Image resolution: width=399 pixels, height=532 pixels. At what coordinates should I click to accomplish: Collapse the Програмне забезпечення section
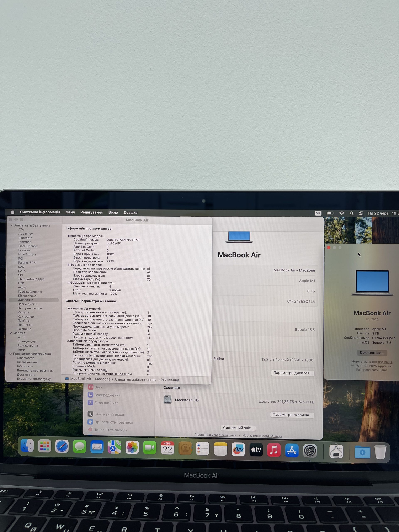[11, 354]
